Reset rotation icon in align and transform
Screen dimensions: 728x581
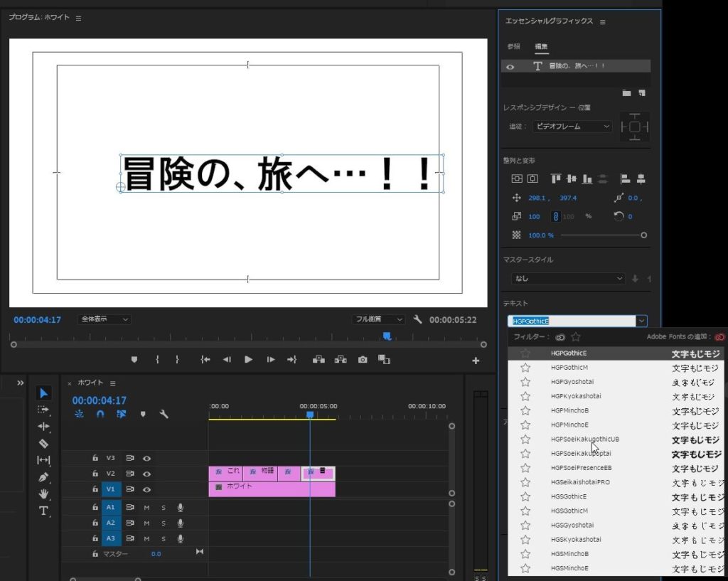[x=618, y=216]
